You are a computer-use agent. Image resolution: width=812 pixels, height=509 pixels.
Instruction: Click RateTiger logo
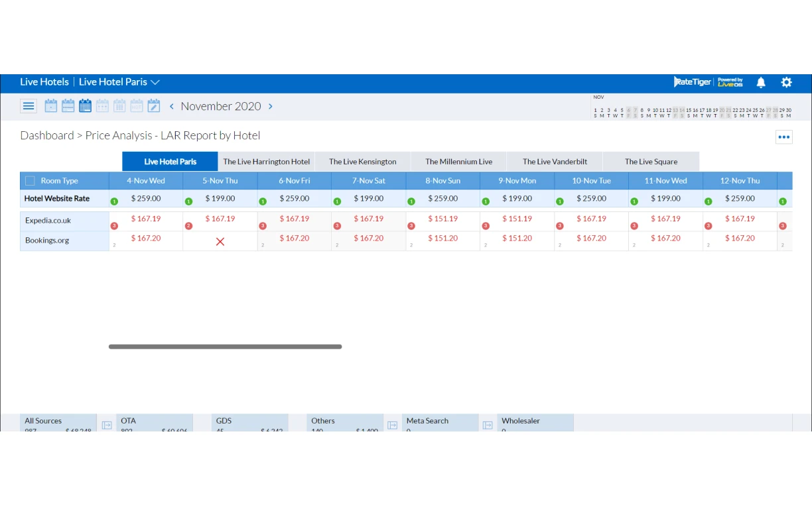click(693, 82)
